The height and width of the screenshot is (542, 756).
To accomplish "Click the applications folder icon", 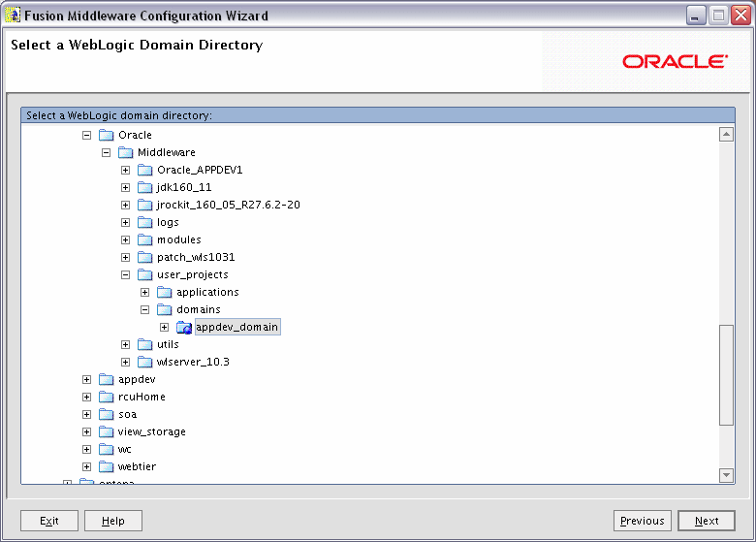I will click(165, 292).
